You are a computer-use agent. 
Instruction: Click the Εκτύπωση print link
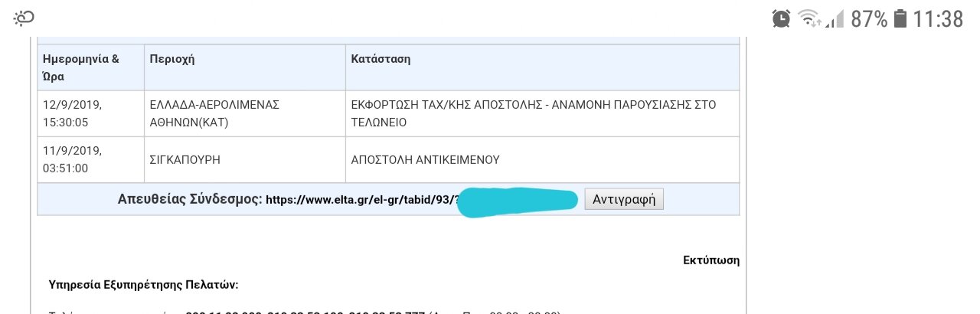[x=711, y=260]
